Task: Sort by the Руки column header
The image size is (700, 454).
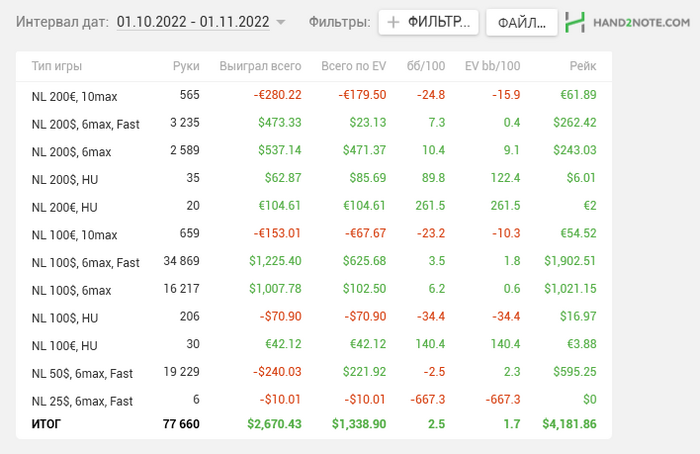Action: click(x=186, y=66)
